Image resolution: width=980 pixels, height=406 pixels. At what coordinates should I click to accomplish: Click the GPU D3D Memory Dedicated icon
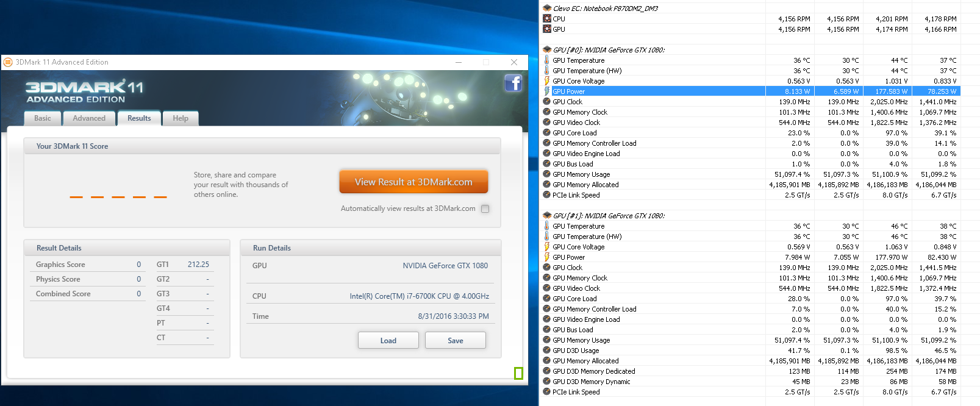pos(547,371)
